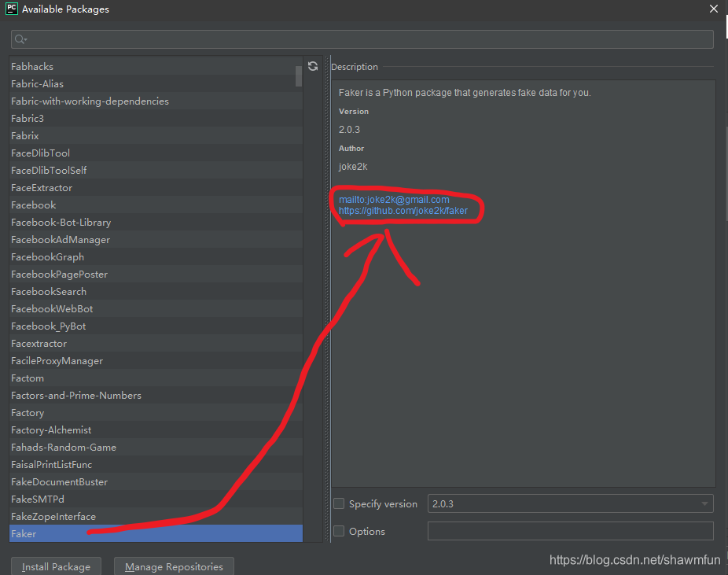Screen dimensions: 728x575
Task: Select the Fabric-Alias package
Action: 156,83
